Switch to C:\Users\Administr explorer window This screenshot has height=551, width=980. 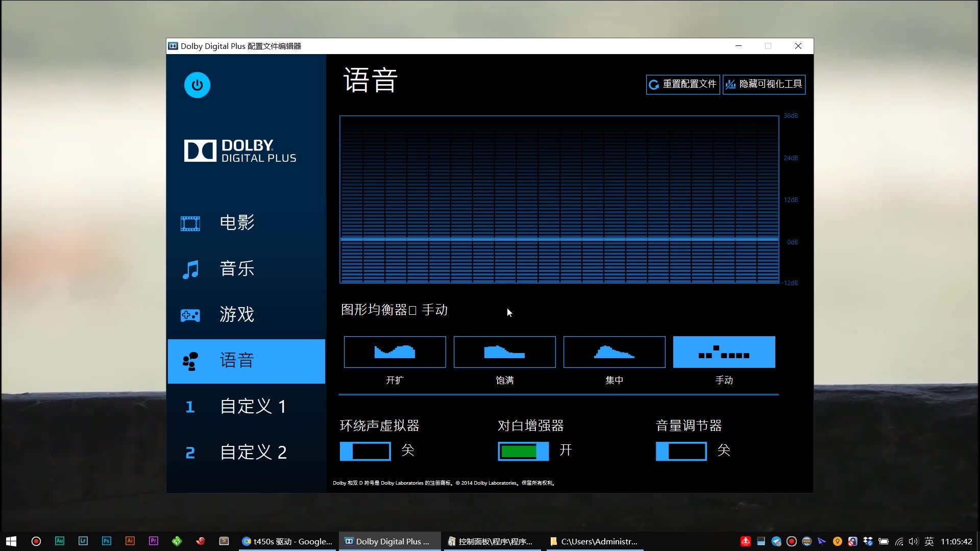[x=596, y=541]
